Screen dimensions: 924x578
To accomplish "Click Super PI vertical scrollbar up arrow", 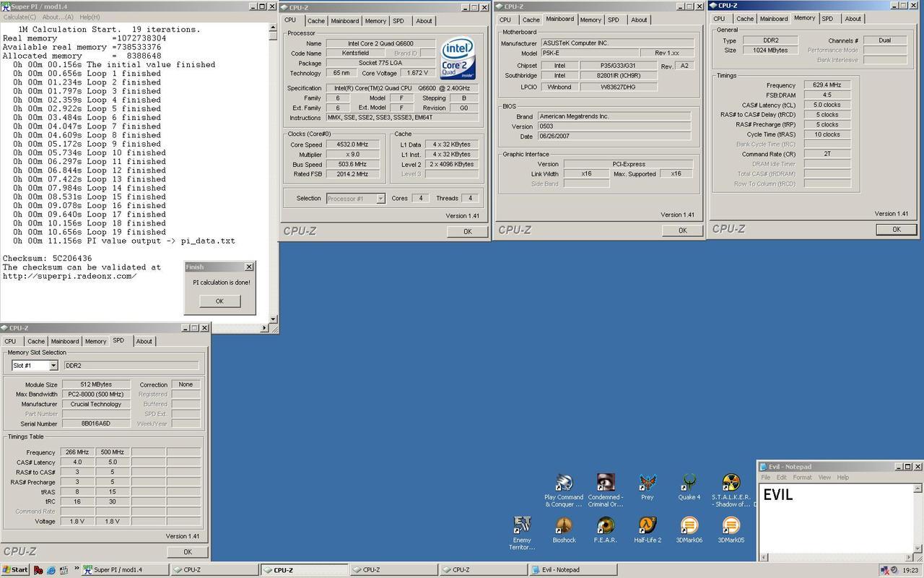I will coord(273,27).
